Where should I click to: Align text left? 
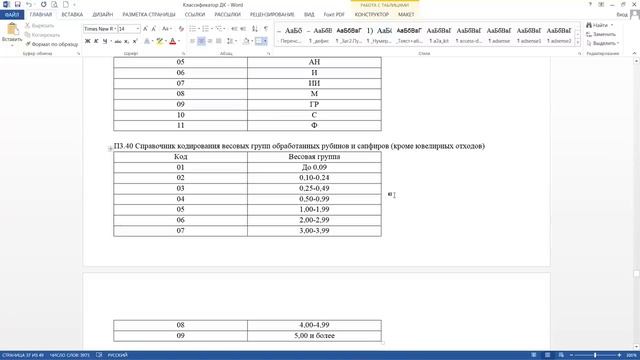192,41
